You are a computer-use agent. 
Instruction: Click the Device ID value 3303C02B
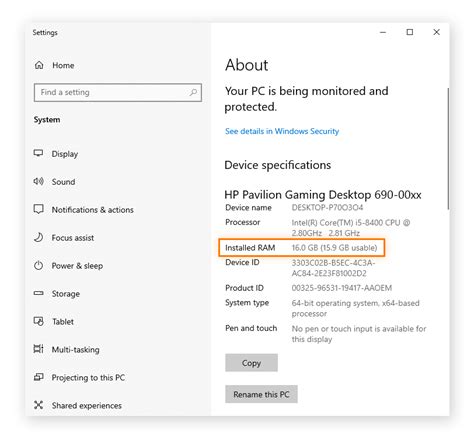333,268
